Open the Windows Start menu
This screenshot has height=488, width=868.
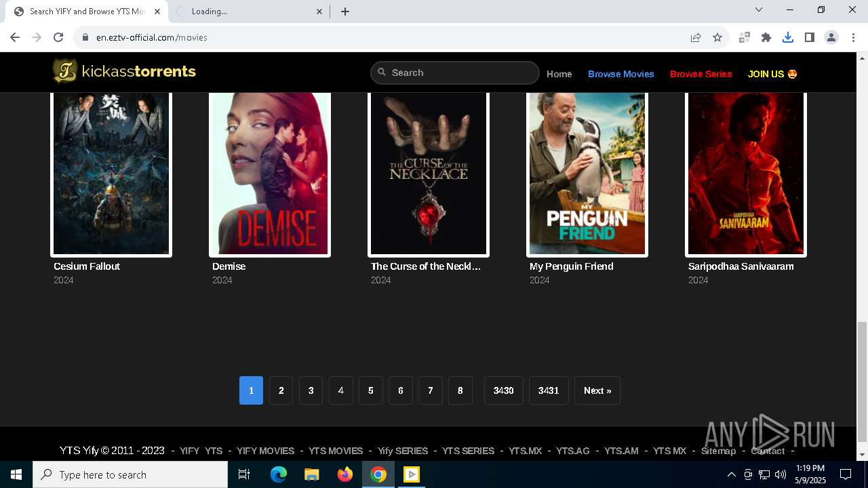tap(16, 474)
